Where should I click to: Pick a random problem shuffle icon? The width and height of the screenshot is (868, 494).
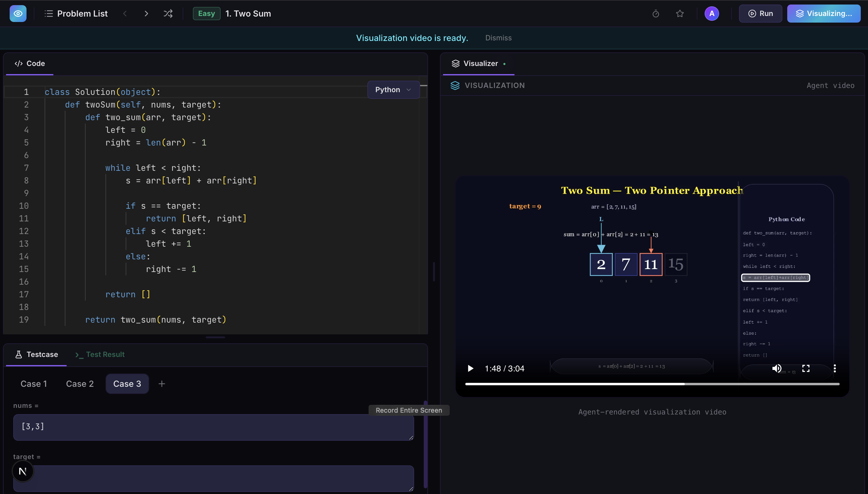tap(168, 14)
